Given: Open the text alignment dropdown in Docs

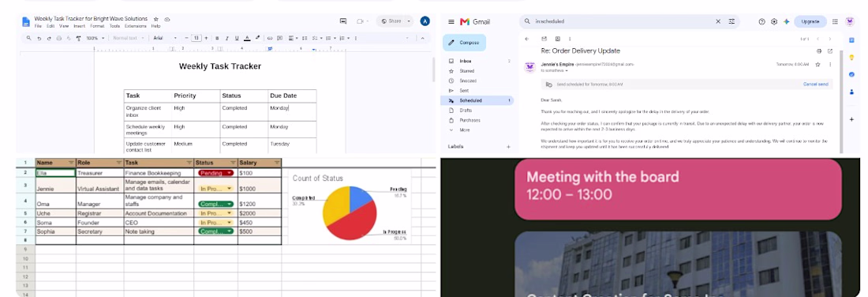Looking at the screenshot, I should click(293, 38).
